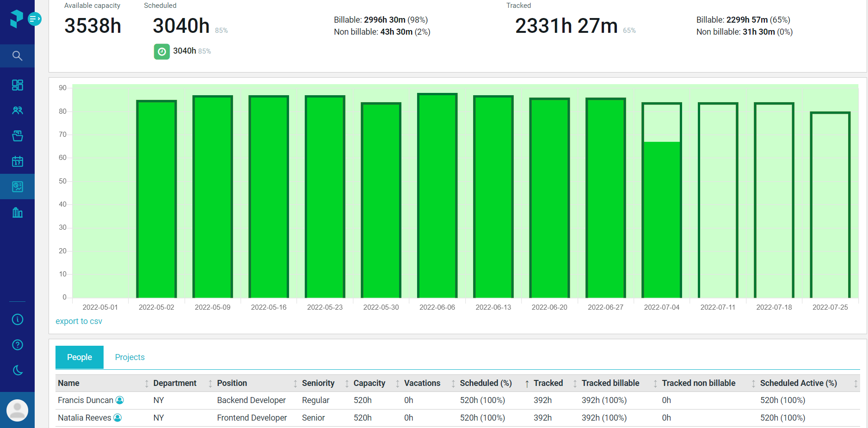This screenshot has height=428, width=868.
Task: Open the people icon in sidebar
Action: click(x=18, y=110)
